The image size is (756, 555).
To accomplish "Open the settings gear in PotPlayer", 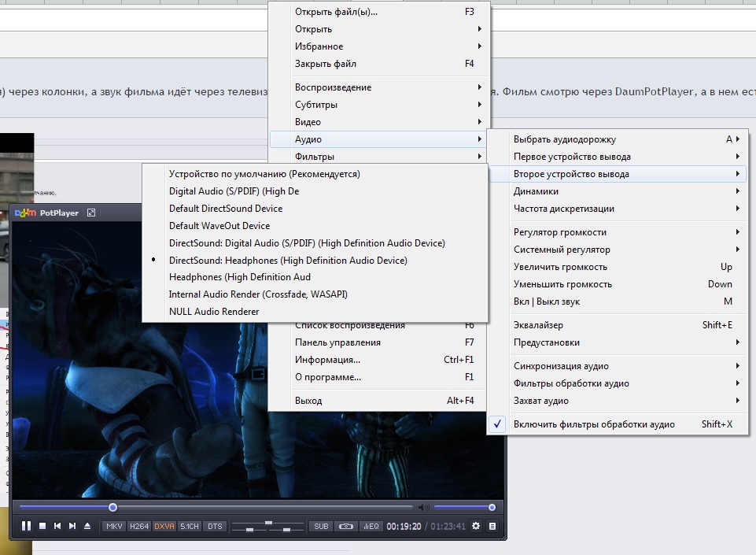I will [476, 526].
